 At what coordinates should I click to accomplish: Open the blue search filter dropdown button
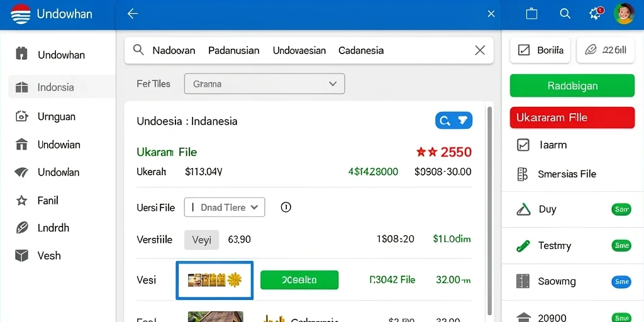(453, 120)
